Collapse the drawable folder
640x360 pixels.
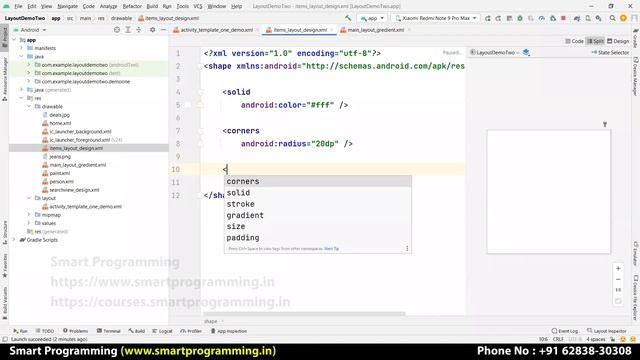pyautogui.click(x=29, y=107)
